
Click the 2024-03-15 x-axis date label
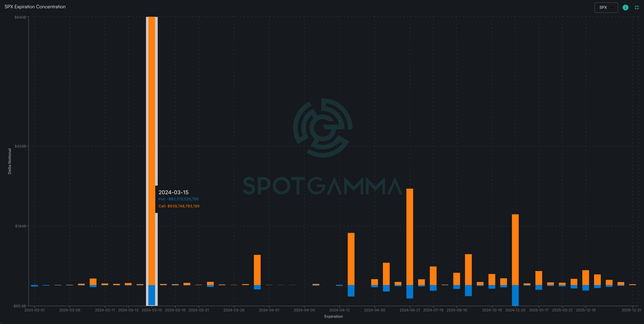click(x=152, y=310)
